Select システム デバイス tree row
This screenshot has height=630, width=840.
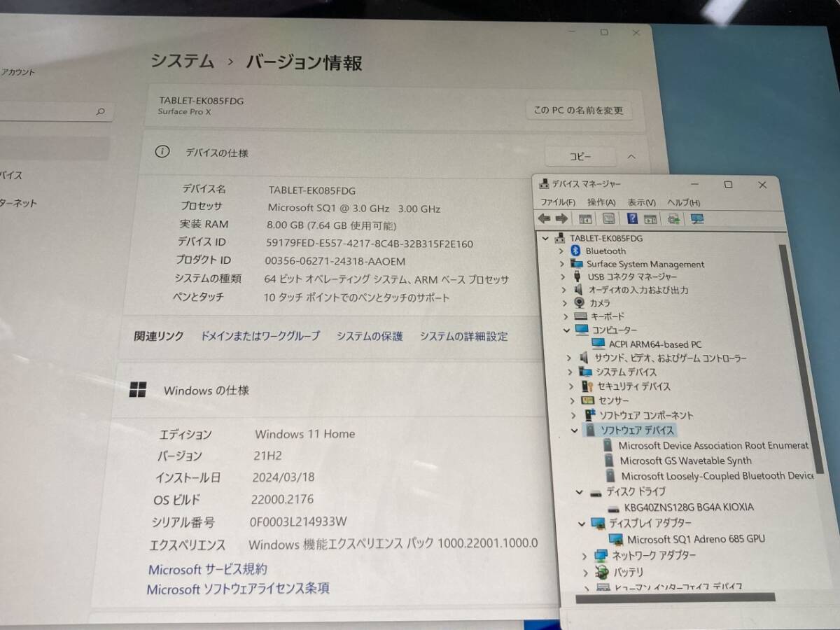(x=626, y=372)
